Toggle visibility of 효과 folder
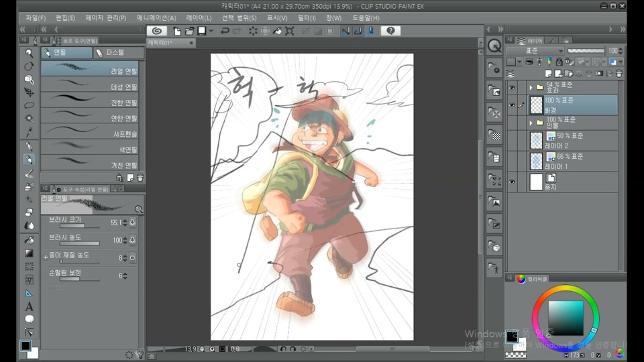 click(512, 87)
